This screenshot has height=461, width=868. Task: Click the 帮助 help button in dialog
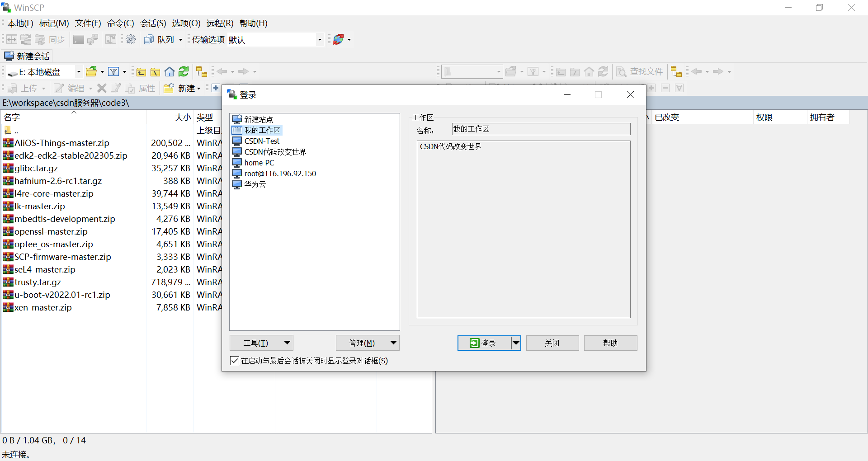click(610, 343)
